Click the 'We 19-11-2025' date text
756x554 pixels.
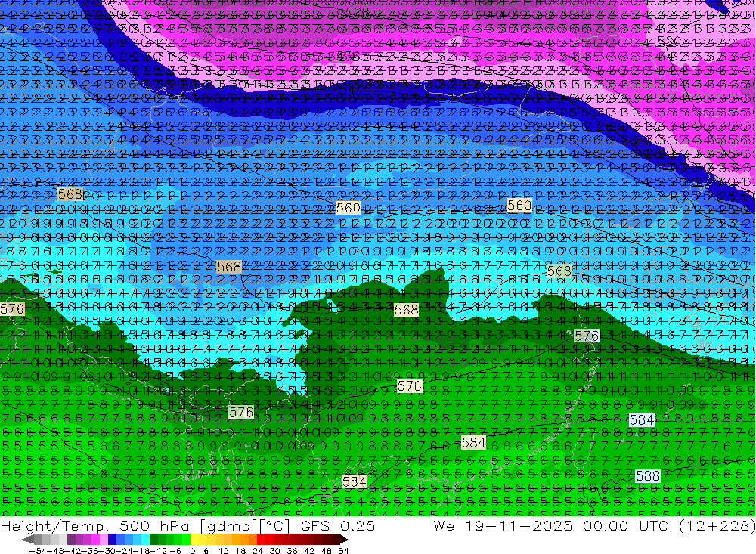[503, 525]
